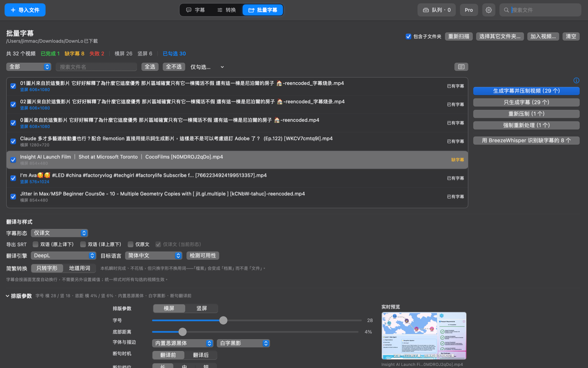Viewport: 588px width, 368px height.
Task: Click the 字号 slider handle
Action: tap(223, 320)
